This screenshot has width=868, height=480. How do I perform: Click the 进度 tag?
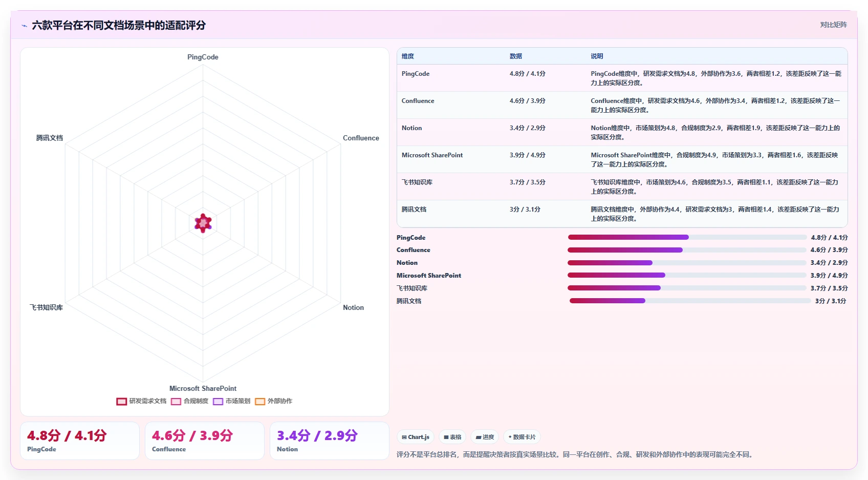point(485,437)
